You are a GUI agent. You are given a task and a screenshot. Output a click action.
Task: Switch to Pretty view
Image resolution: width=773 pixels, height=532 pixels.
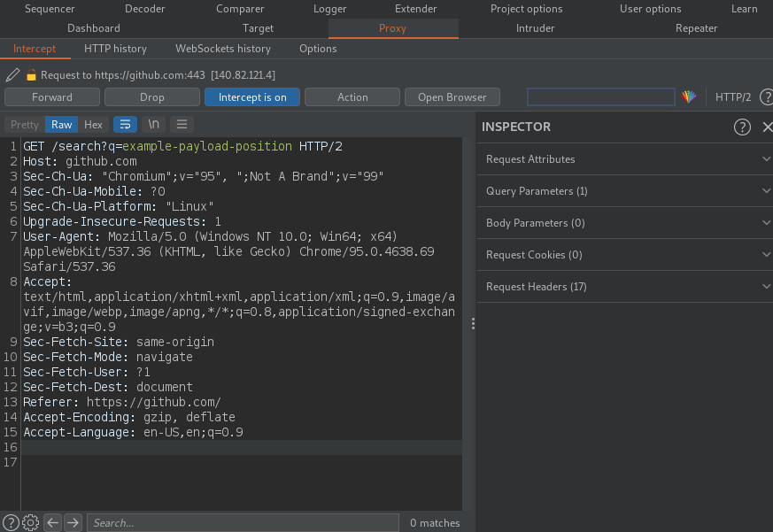point(25,124)
